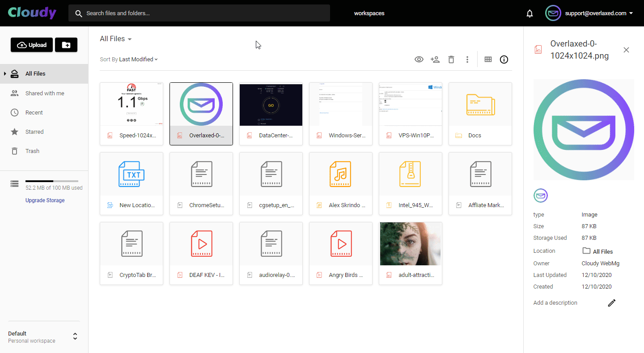The width and height of the screenshot is (644, 353).
Task: Upload a file with the Upload button
Action: point(32,45)
